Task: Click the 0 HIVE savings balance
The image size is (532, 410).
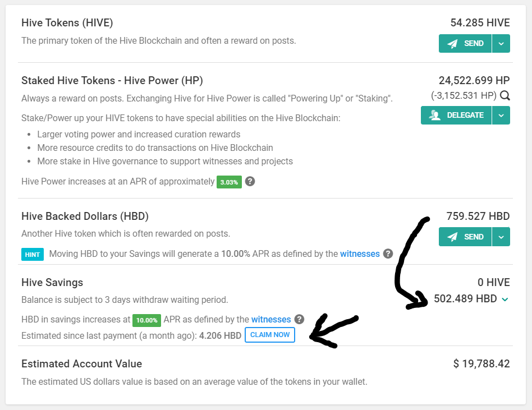Action: 494,282
